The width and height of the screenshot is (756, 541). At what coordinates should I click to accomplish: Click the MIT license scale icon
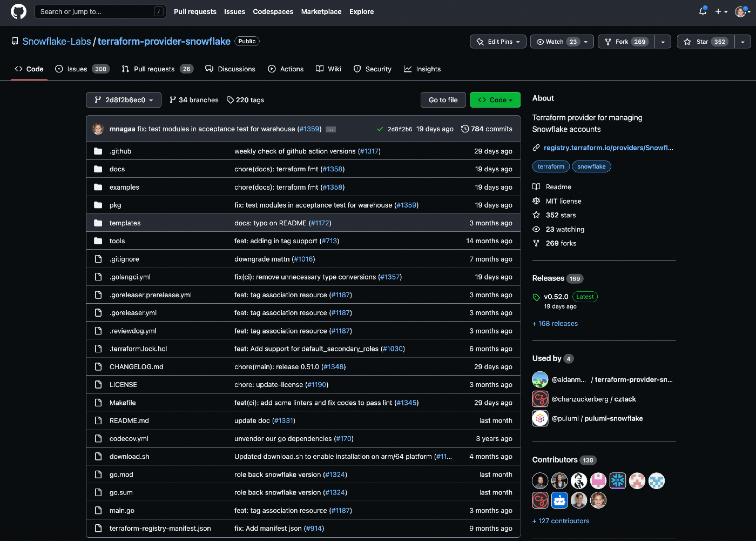coord(536,201)
